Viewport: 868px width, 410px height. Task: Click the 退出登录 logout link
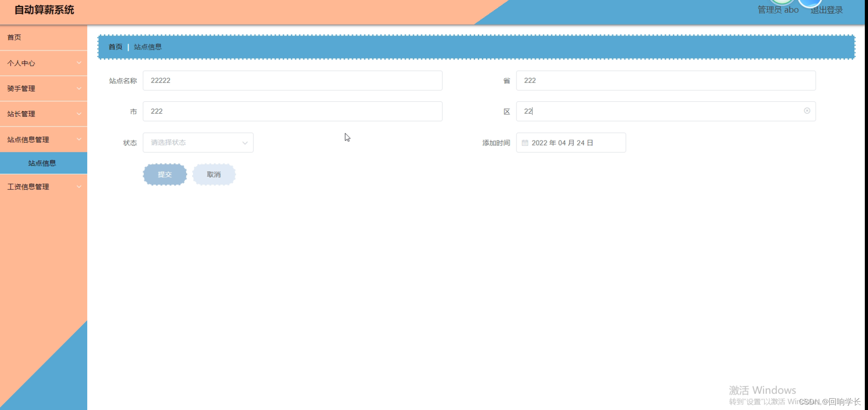click(826, 10)
